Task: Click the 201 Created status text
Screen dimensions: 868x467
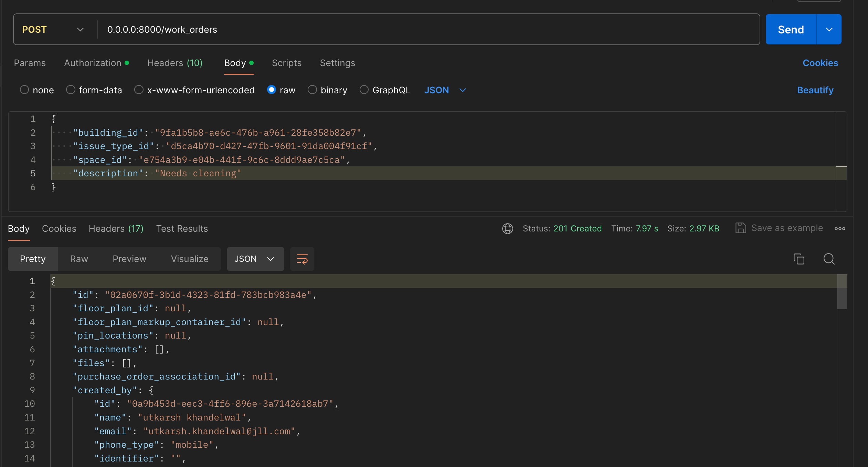Action: (578, 229)
